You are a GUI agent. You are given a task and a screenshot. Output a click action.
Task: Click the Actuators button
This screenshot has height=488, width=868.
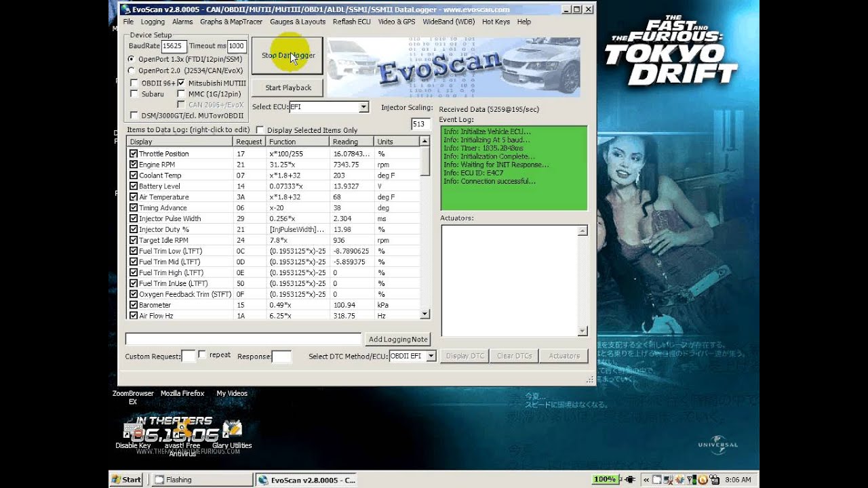[564, 356]
